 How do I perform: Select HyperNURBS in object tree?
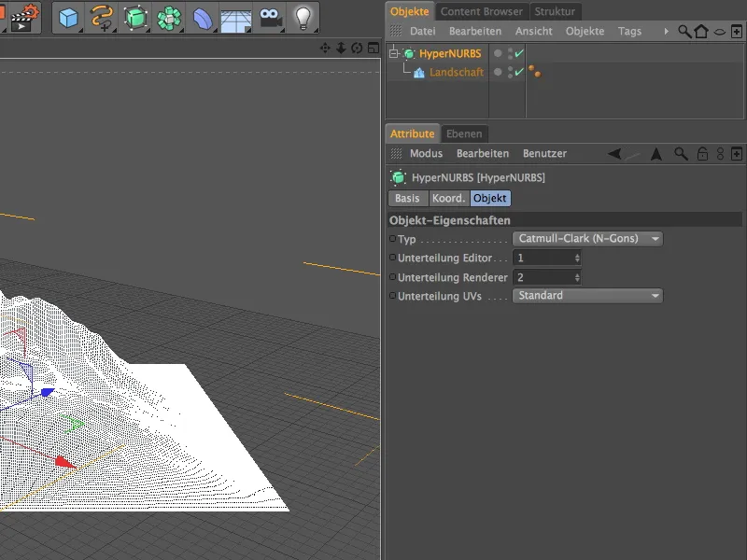pyautogui.click(x=450, y=53)
